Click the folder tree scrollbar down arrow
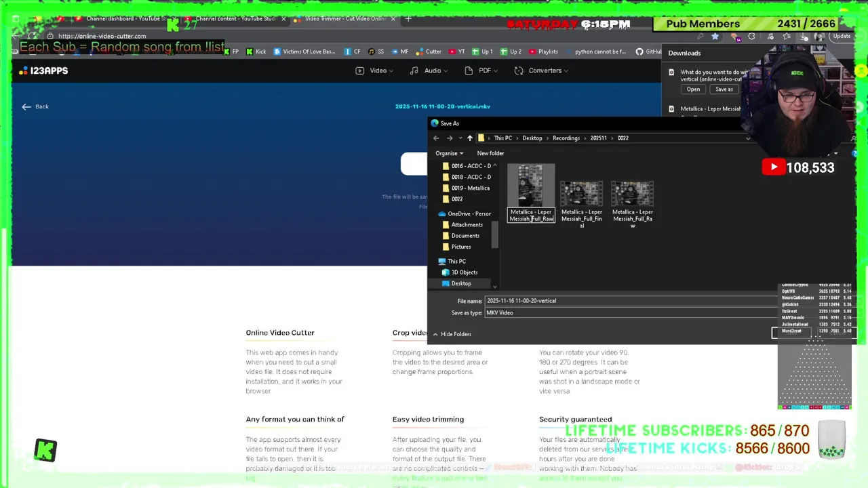The image size is (868, 488). click(x=494, y=287)
